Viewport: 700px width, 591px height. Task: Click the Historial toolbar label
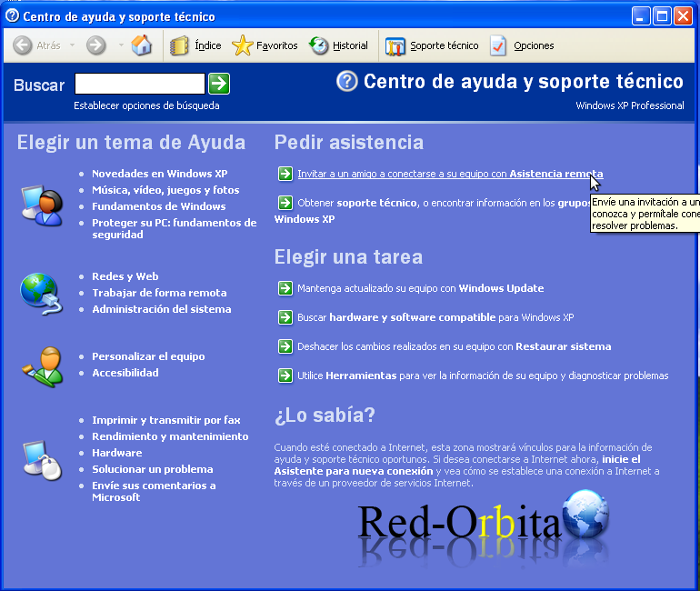350,45
